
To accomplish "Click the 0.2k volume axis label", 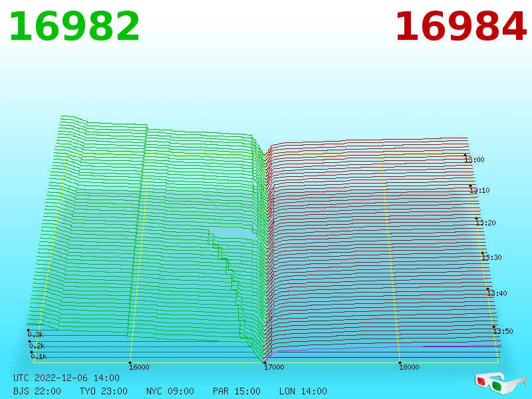I will click(x=37, y=346).
